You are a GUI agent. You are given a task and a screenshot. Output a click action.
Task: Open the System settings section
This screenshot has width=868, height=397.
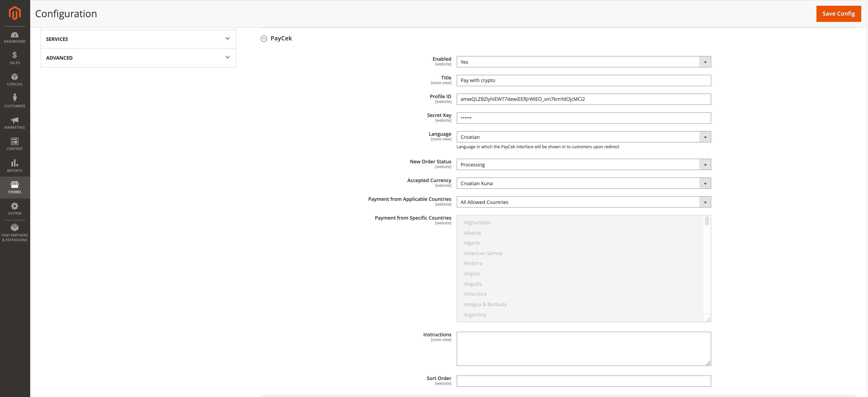coord(15,208)
